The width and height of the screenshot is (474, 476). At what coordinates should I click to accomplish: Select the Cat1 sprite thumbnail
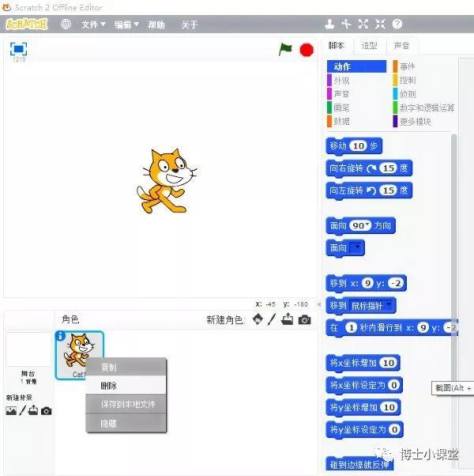click(80, 355)
